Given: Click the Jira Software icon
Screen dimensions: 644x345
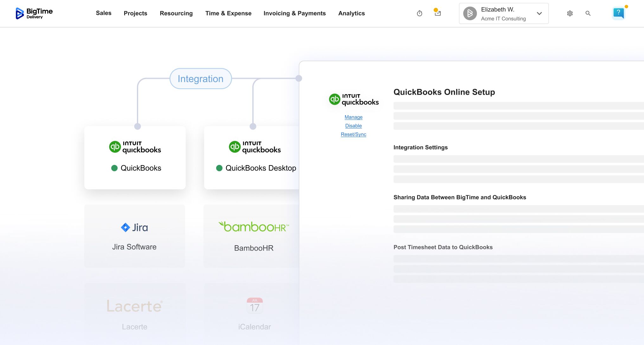Looking at the screenshot, I should pyautogui.click(x=134, y=227).
